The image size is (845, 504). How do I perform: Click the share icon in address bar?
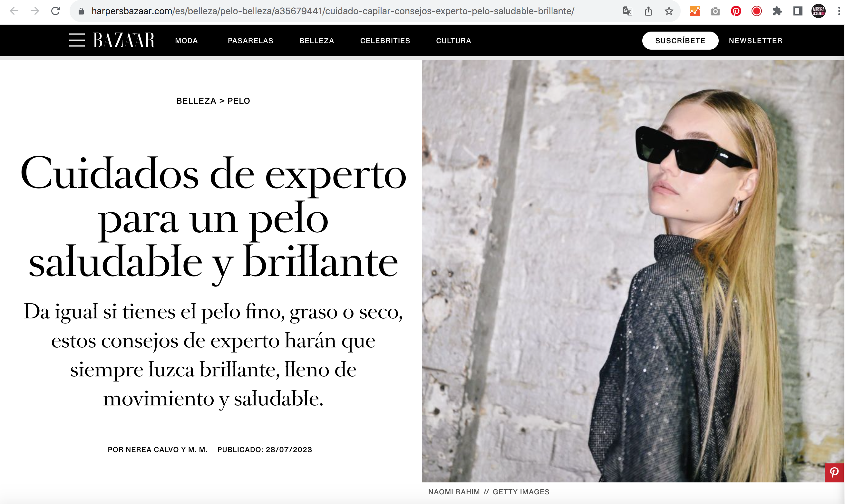[648, 11]
